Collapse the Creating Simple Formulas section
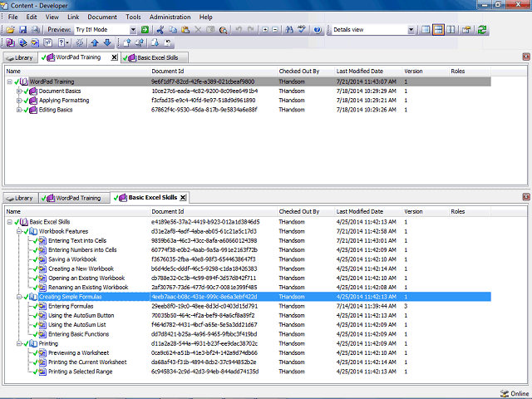Image resolution: width=532 pixels, height=399 pixels. 19,297
